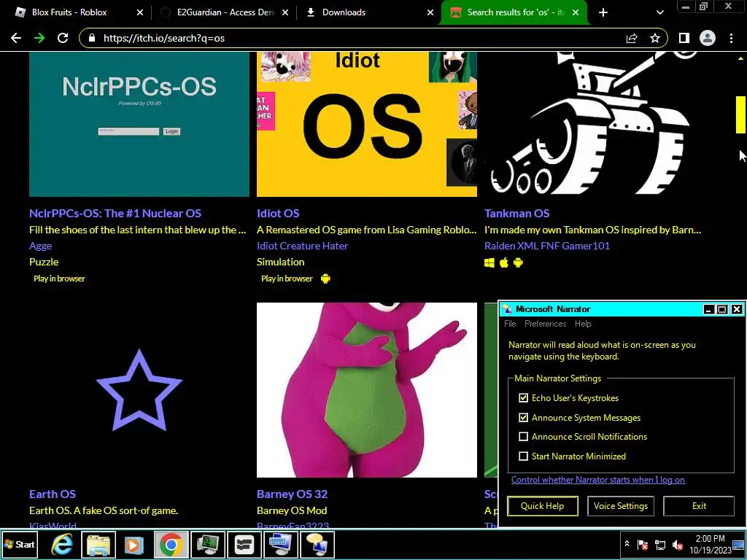Uncheck Echo User's Keystrokes
This screenshot has width=747, height=560.
pyautogui.click(x=524, y=397)
